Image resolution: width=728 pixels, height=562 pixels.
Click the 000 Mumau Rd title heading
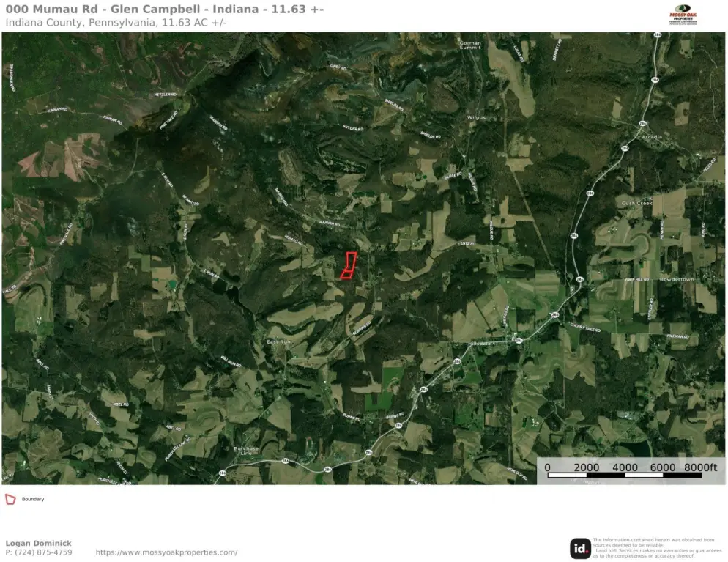click(165, 10)
